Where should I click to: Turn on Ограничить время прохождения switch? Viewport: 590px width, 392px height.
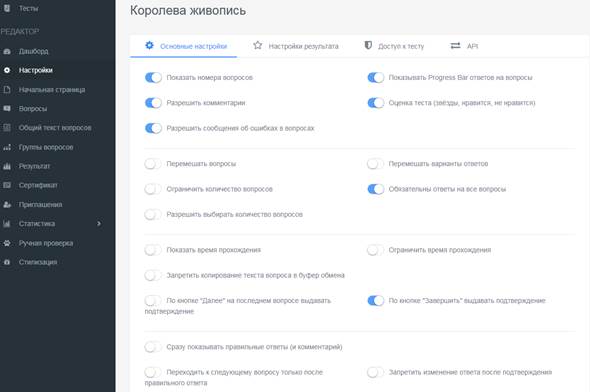coord(376,250)
